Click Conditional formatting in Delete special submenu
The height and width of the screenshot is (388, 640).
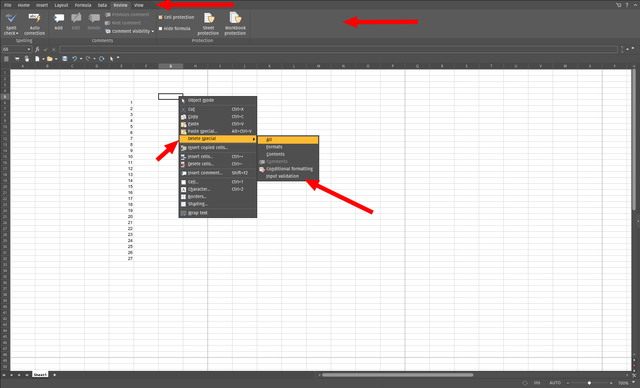tap(288, 169)
